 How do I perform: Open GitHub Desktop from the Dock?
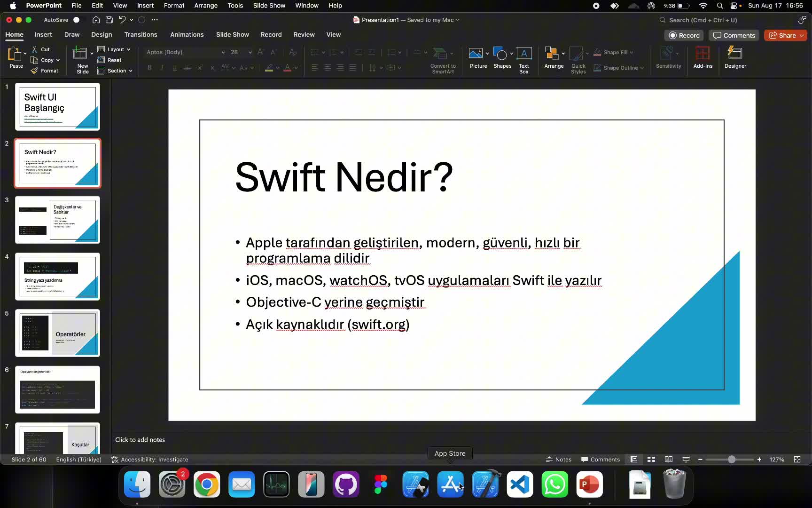(x=346, y=484)
